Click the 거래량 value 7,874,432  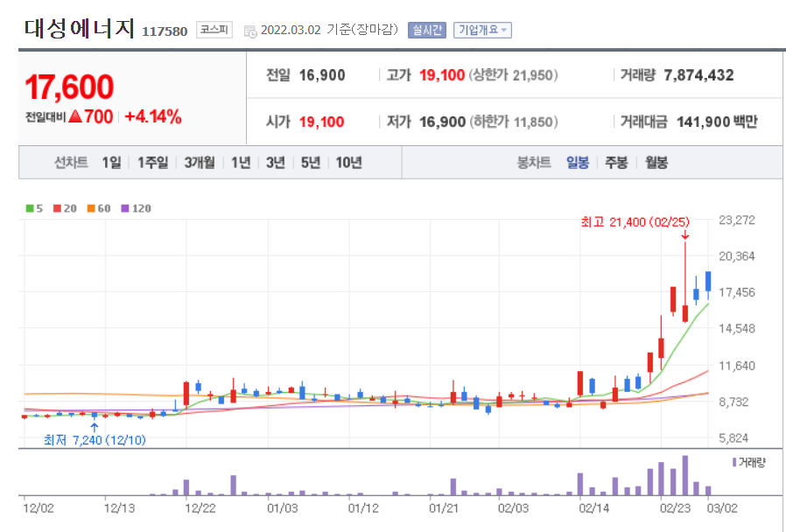click(x=698, y=75)
